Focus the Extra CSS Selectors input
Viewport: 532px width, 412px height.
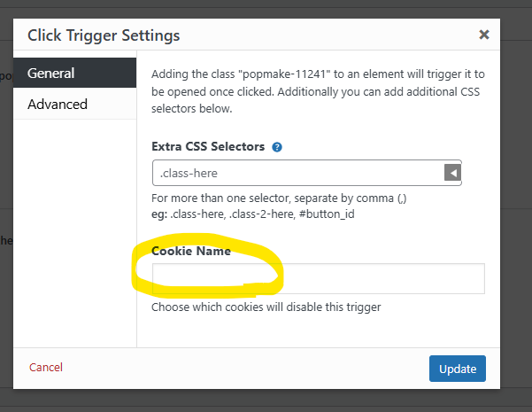point(298,173)
